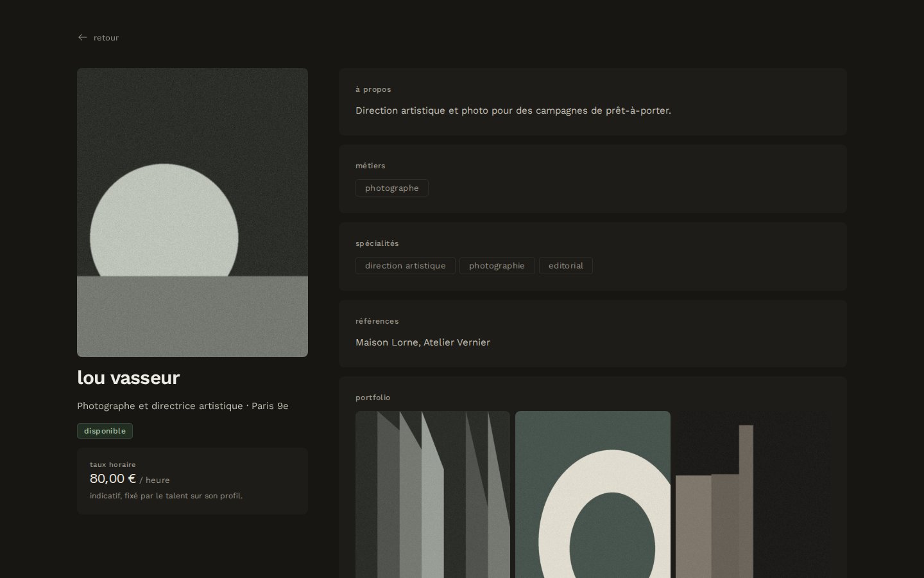This screenshot has height=578, width=924.
Task: Select the editorial specialty tag
Action: point(566,266)
